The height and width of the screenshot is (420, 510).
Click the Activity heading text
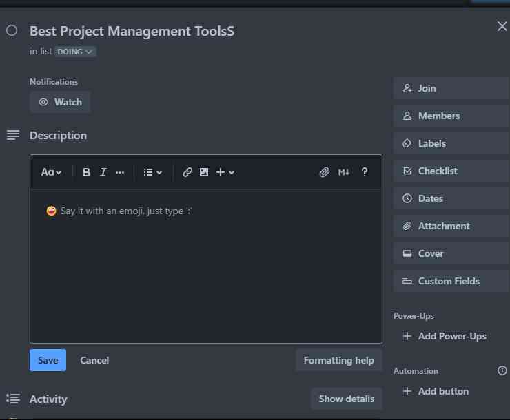[48, 399]
